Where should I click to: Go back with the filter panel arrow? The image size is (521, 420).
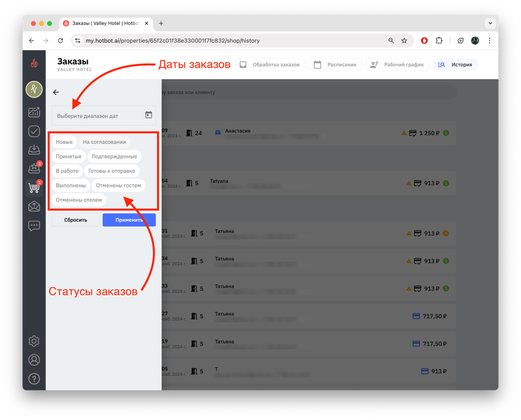pyautogui.click(x=56, y=92)
